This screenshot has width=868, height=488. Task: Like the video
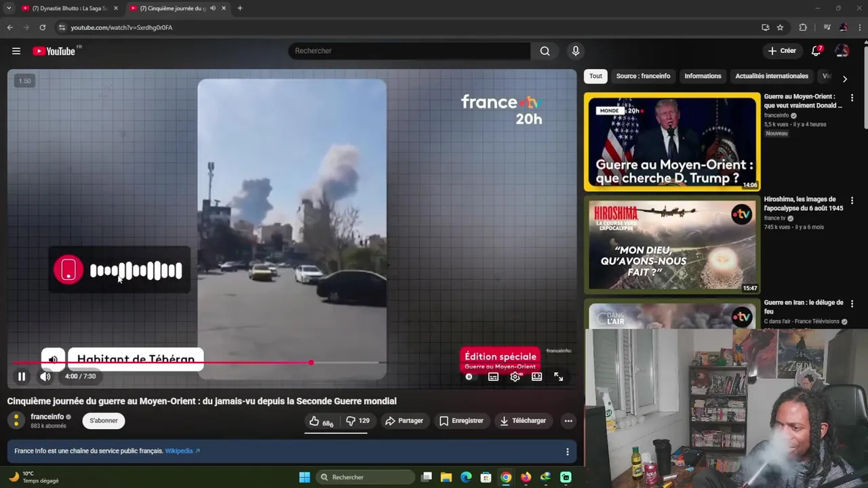pyautogui.click(x=321, y=421)
